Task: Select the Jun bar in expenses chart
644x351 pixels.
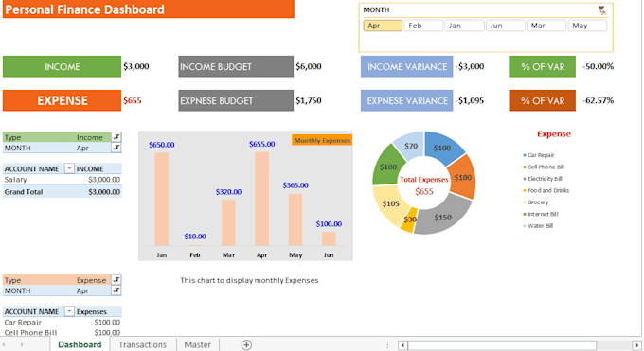Action: click(x=329, y=239)
